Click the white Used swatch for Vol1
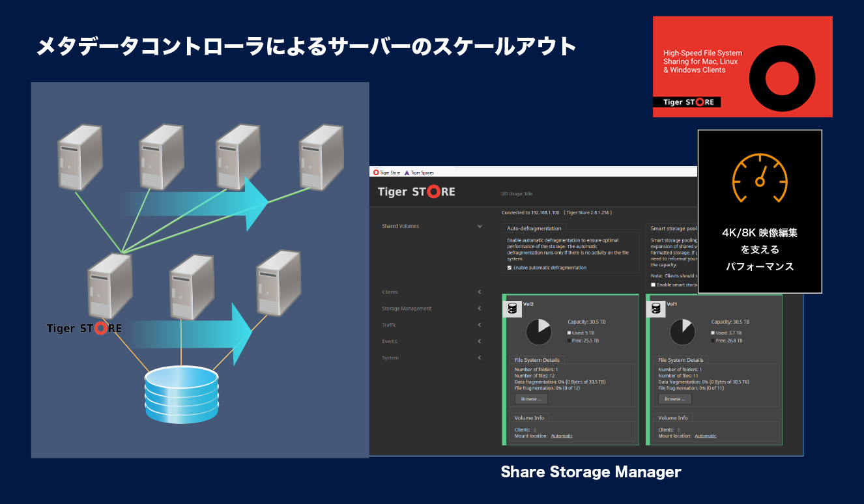The height and width of the screenshot is (504, 864). point(713,333)
